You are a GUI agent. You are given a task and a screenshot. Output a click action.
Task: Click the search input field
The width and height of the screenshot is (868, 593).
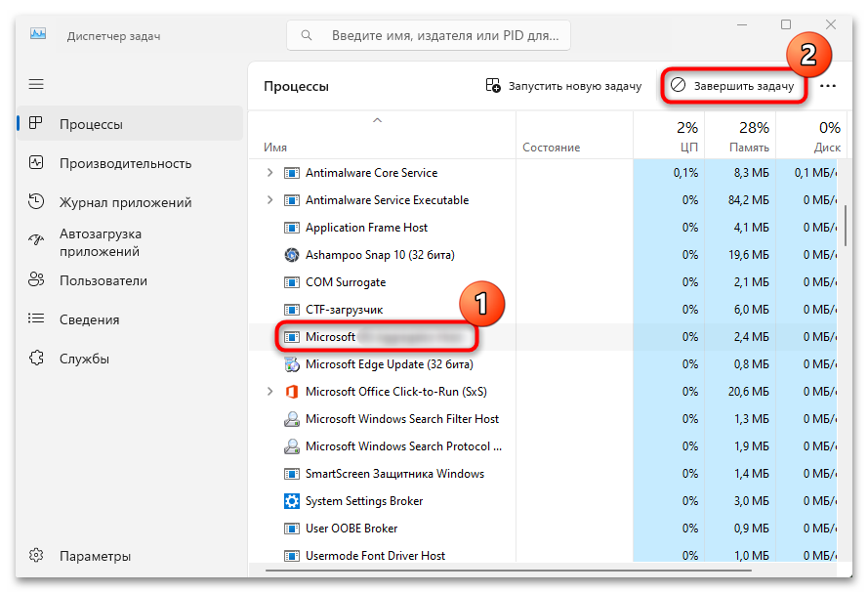click(x=429, y=35)
